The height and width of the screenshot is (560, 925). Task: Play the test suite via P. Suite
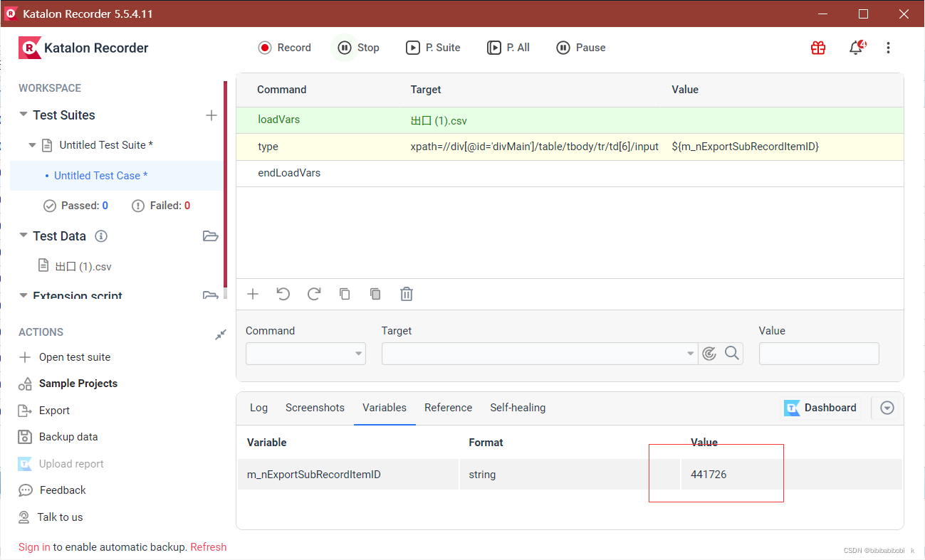point(433,48)
